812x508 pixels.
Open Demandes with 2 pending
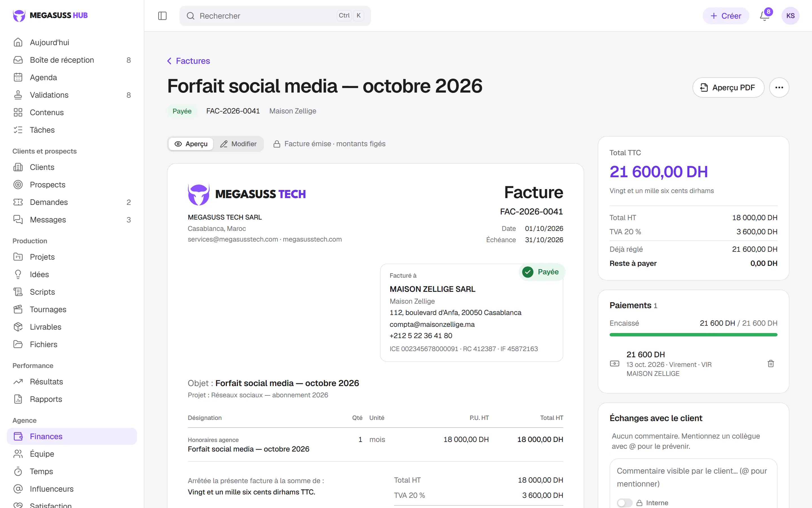[72, 202]
